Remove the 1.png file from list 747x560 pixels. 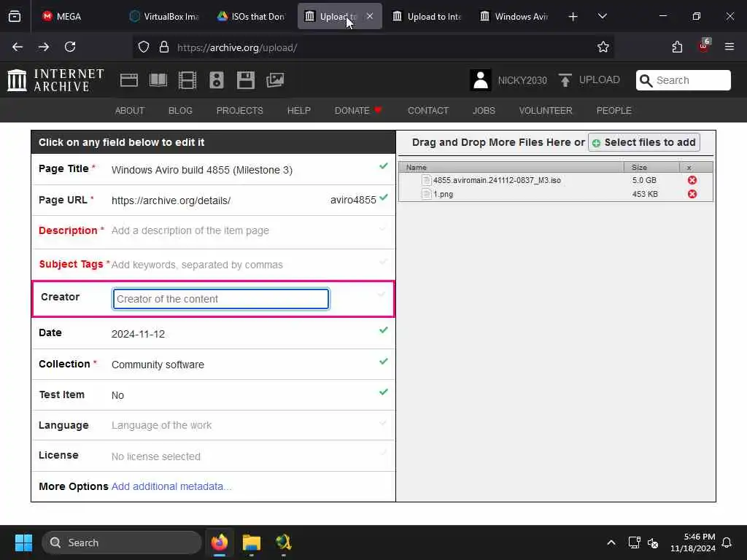coord(692,194)
